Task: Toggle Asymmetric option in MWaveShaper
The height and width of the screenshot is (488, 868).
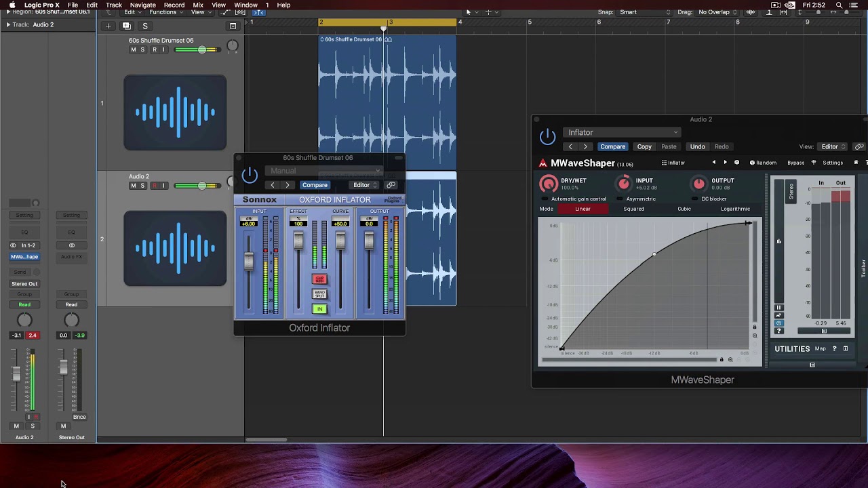Action: pos(637,199)
